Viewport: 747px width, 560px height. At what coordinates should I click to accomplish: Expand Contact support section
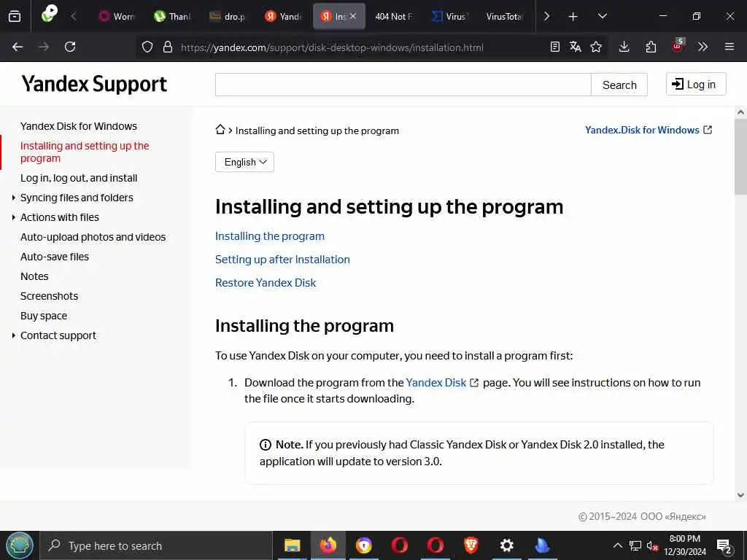[x=13, y=335]
